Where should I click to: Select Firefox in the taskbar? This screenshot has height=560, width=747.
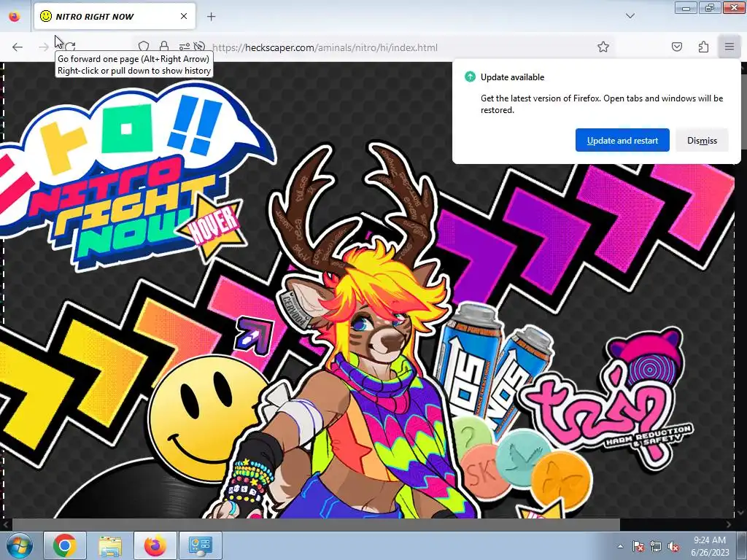click(x=155, y=545)
